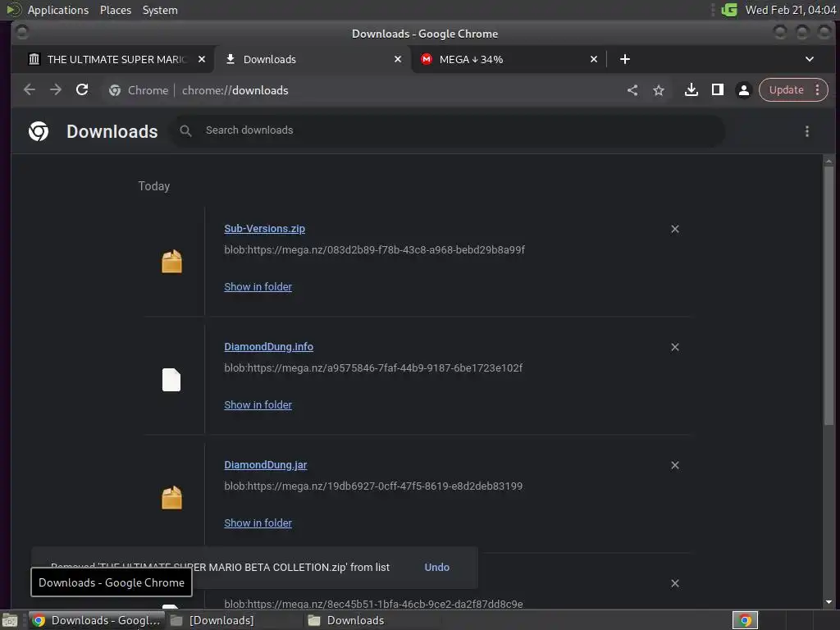Open the Sub-Versions.zip file link

click(x=265, y=229)
